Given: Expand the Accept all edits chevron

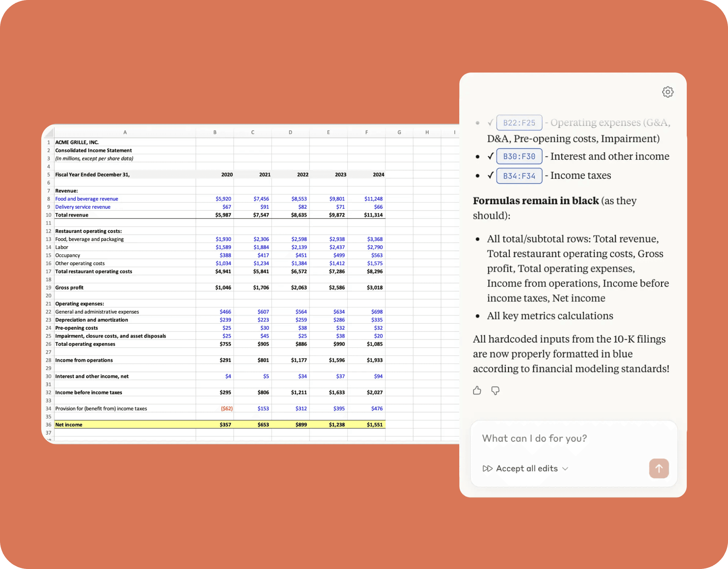Looking at the screenshot, I should [566, 469].
